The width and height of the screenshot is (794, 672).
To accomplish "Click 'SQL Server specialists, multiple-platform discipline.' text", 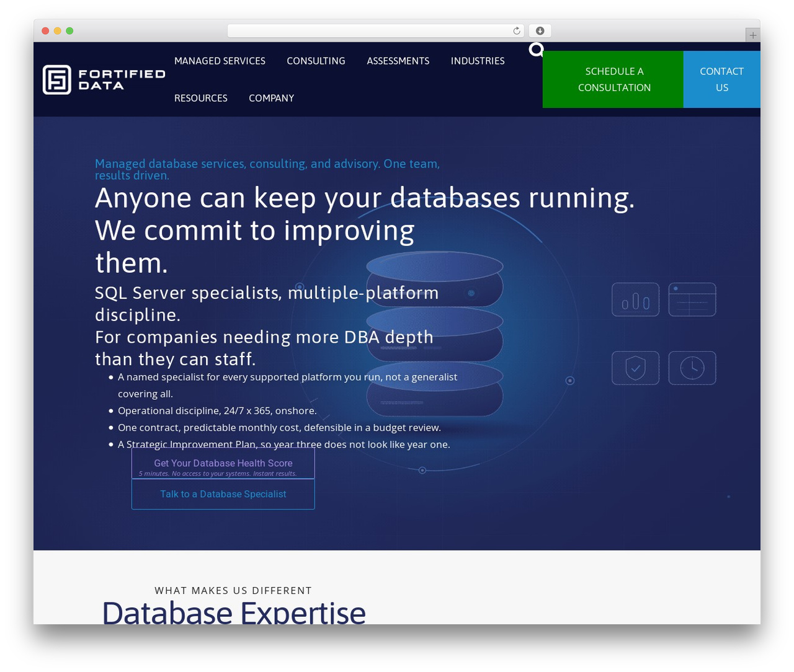I will pyautogui.click(x=267, y=304).
